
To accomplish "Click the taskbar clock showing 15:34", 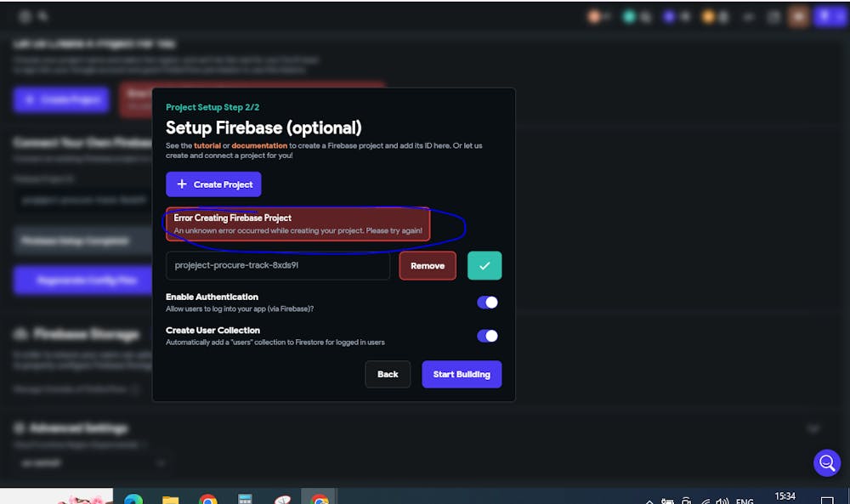I will click(785, 496).
